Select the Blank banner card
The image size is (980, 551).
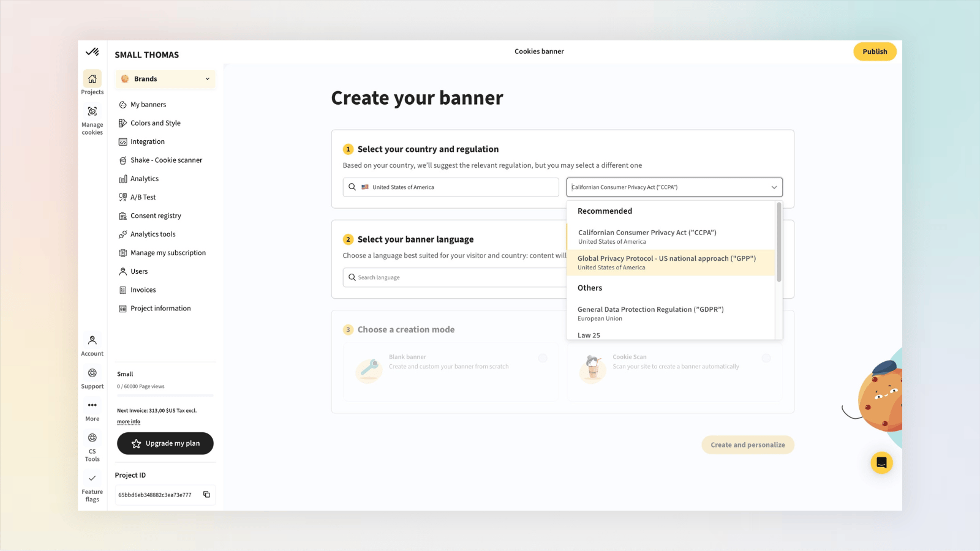point(451,372)
